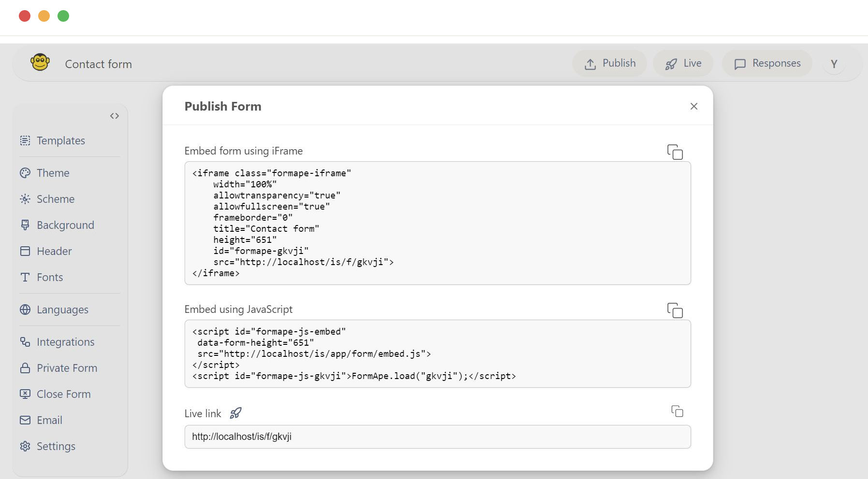This screenshot has width=868, height=479.
Task: Collapse sidebar using the code-bracket toggle icon
Action: [115, 116]
